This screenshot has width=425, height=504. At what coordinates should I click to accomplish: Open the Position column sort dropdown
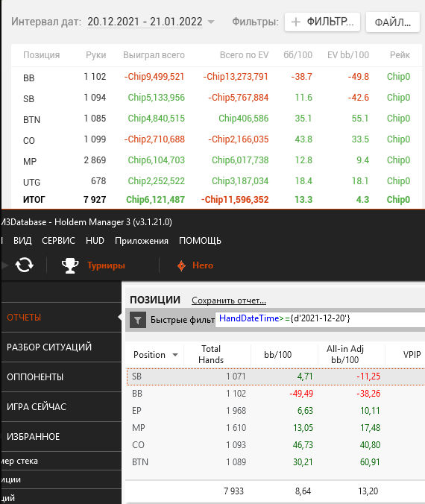pyautogui.click(x=175, y=355)
